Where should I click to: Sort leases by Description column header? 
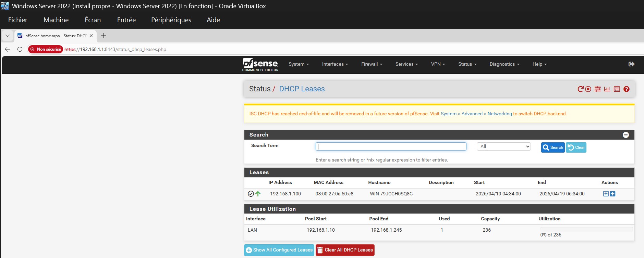[x=441, y=183]
